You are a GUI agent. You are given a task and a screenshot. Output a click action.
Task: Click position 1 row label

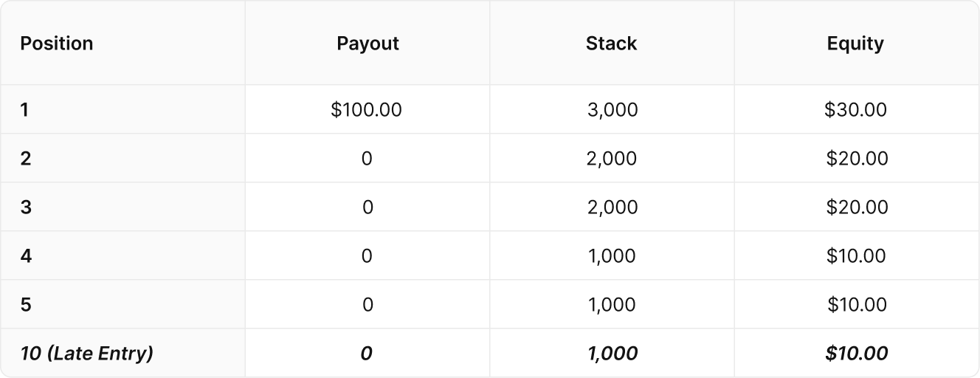tap(24, 110)
